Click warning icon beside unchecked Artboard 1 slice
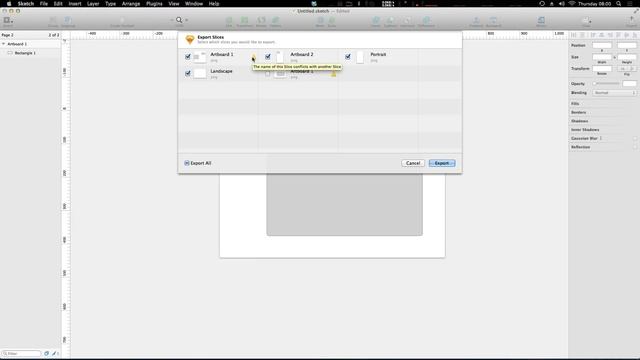Viewport: 640px width, 360px height. (x=333, y=74)
